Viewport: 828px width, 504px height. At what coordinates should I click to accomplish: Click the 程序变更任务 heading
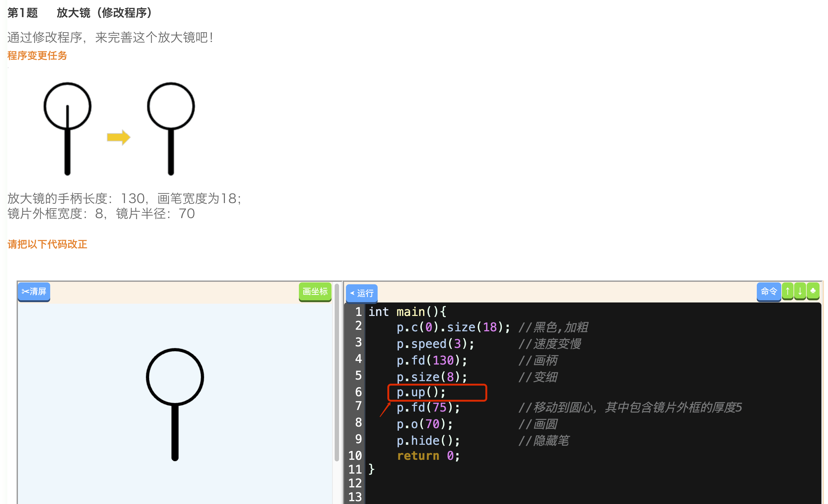pos(37,55)
